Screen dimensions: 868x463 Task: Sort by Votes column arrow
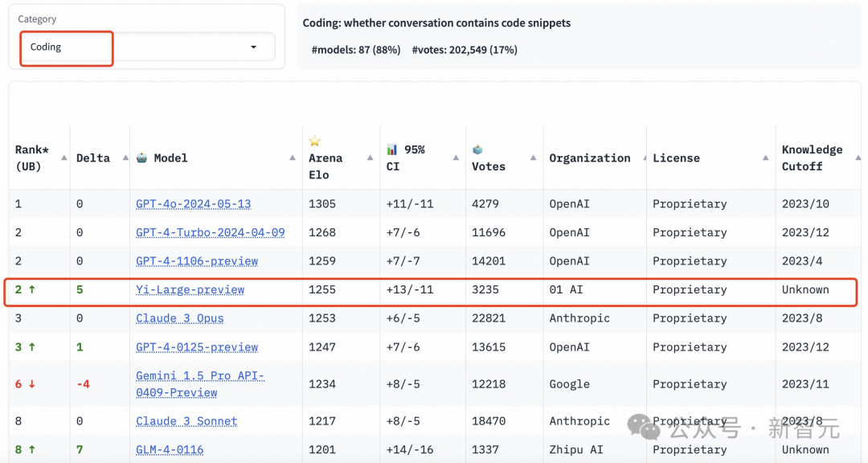(x=533, y=158)
